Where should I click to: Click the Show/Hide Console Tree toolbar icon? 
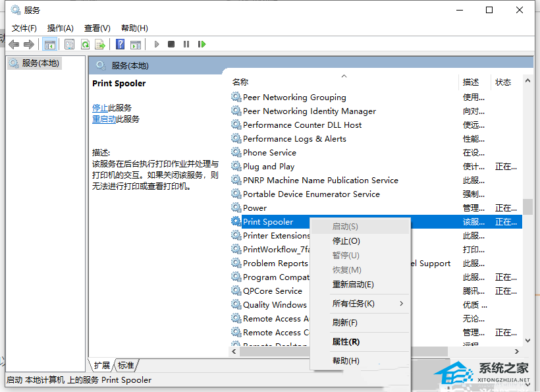pos(49,44)
